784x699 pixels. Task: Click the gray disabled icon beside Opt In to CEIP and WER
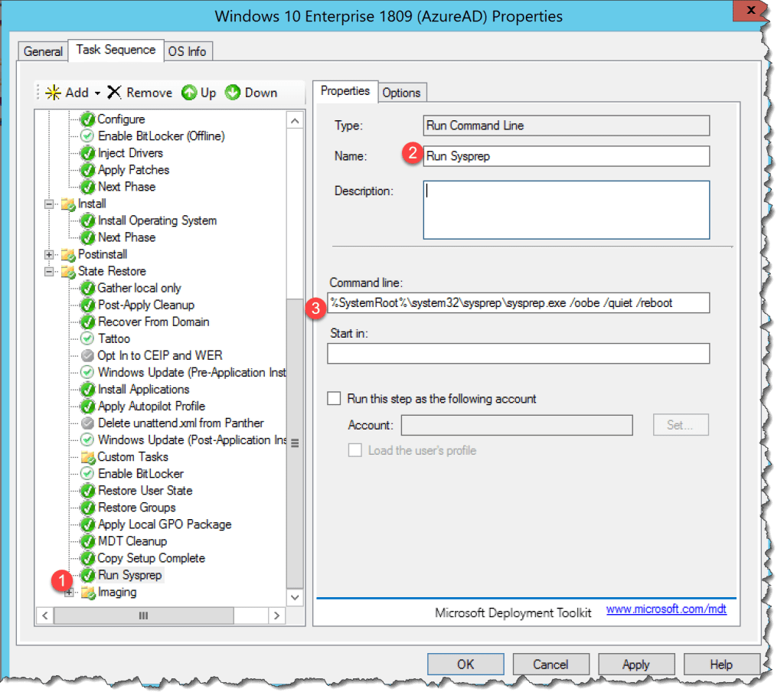click(87, 355)
